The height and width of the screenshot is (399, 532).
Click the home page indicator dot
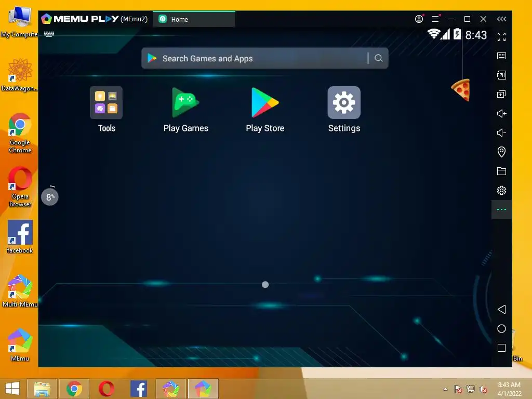point(265,285)
